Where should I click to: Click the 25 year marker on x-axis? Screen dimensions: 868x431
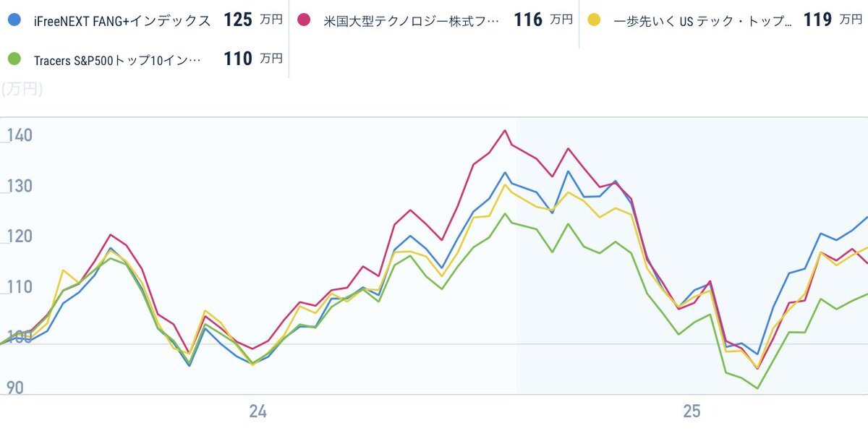pyautogui.click(x=692, y=411)
